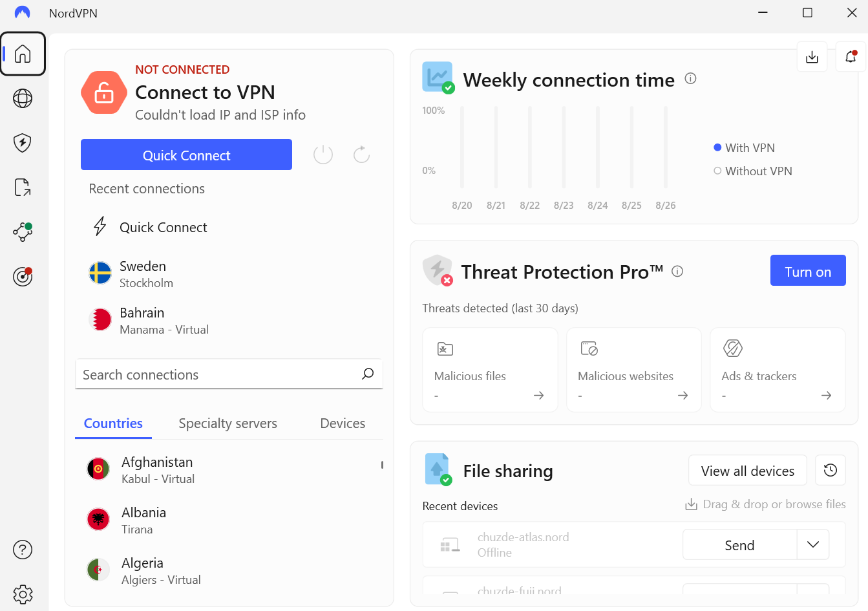Switch to Countries tab

[113, 423]
